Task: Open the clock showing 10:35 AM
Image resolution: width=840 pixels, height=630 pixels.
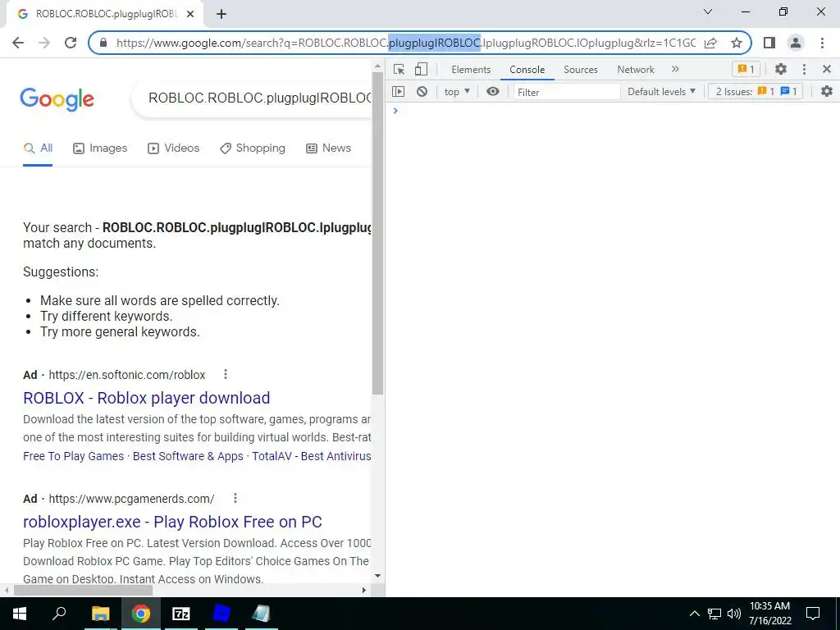Action: [769, 614]
